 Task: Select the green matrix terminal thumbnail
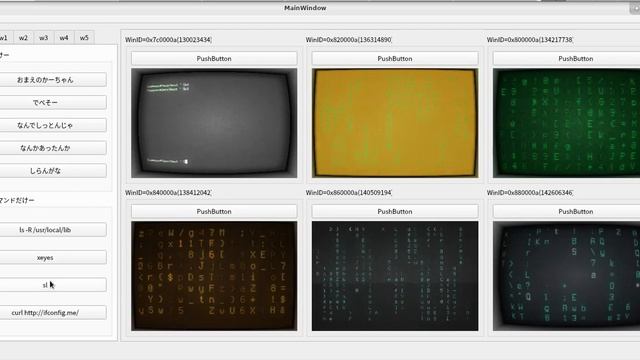(x=567, y=123)
